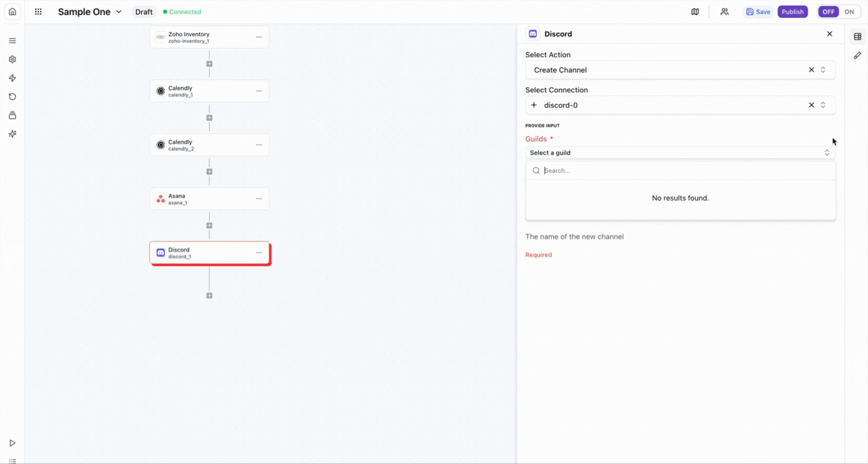This screenshot has width=868, height=464.
Task: Click the Connected status indicator
Action: [x=182, y=11]
